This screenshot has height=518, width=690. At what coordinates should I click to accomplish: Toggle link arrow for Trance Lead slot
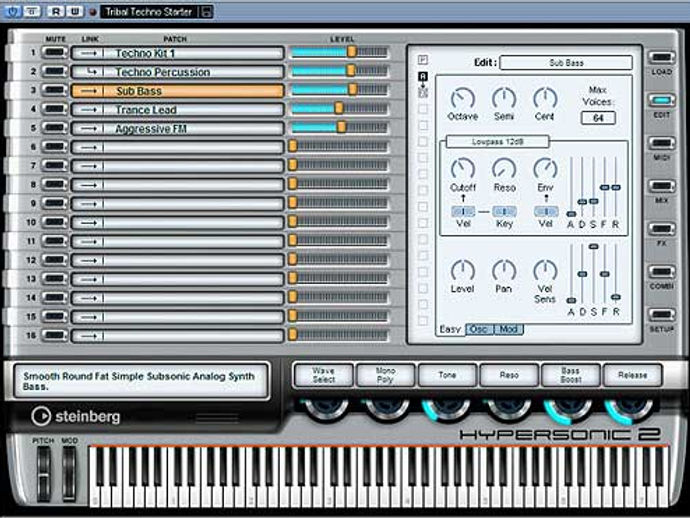click(89, 110)
